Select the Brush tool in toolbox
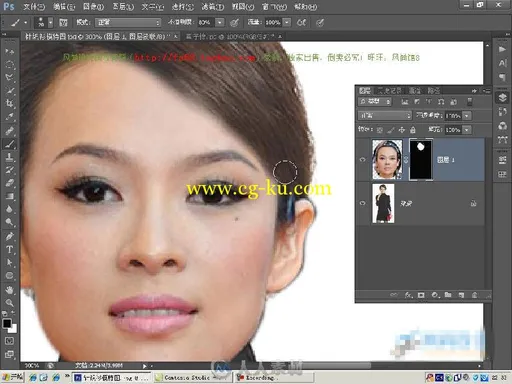Viewport: 512px width, 384px height. [9, 144]
